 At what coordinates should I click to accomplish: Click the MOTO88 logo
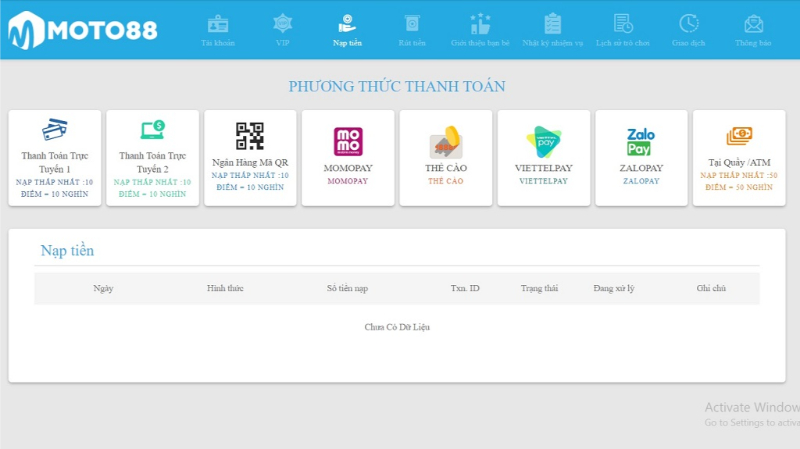(x=83, y=30)
